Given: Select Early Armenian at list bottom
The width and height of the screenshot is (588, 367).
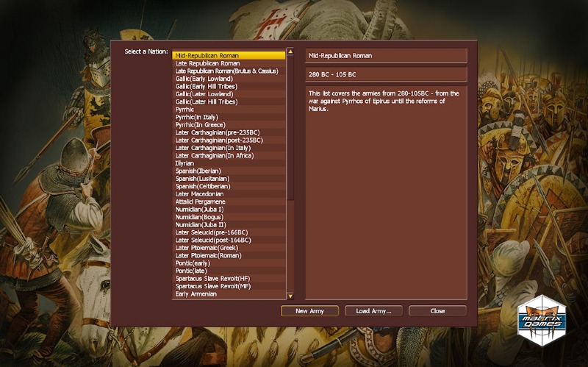Looking at the screenshot, I should click(x=228, y=294).
